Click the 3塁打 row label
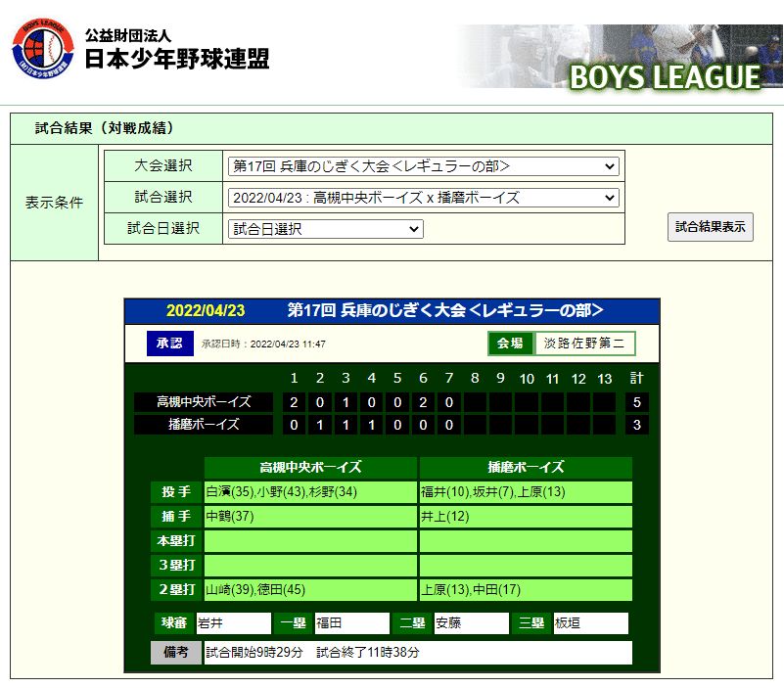Viewport: 784px width, 688px height. 176,566
